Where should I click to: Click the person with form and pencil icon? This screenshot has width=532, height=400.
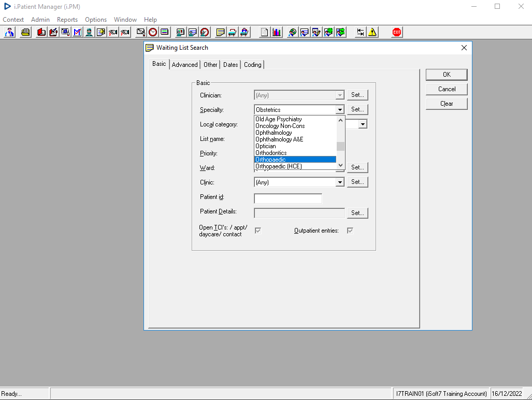click(316, 32)
